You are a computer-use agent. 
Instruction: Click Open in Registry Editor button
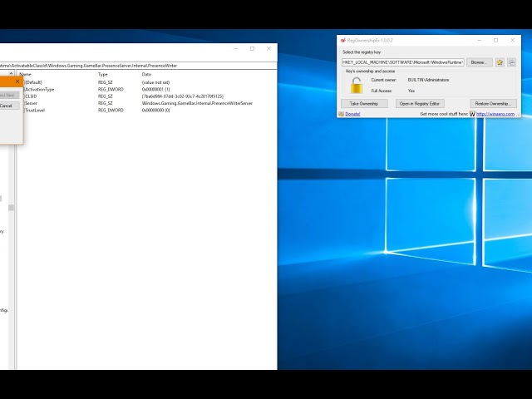tap(420, 103)
